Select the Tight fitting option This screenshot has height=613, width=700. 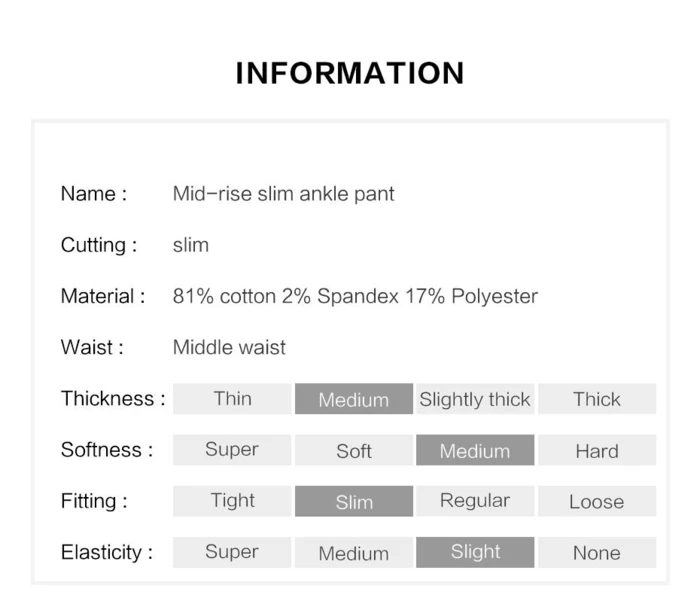[x=232, y=501]
